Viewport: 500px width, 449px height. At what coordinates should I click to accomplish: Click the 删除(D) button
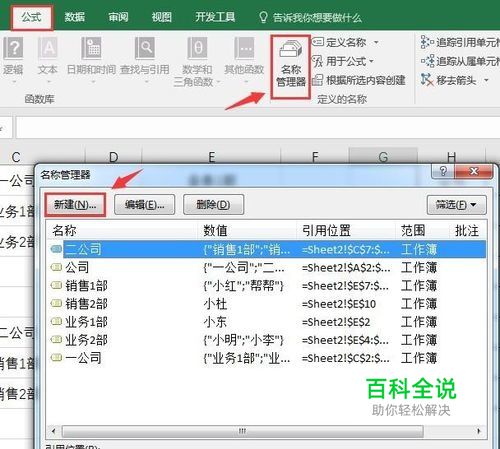pyautogui.click(x=213, y=205)
